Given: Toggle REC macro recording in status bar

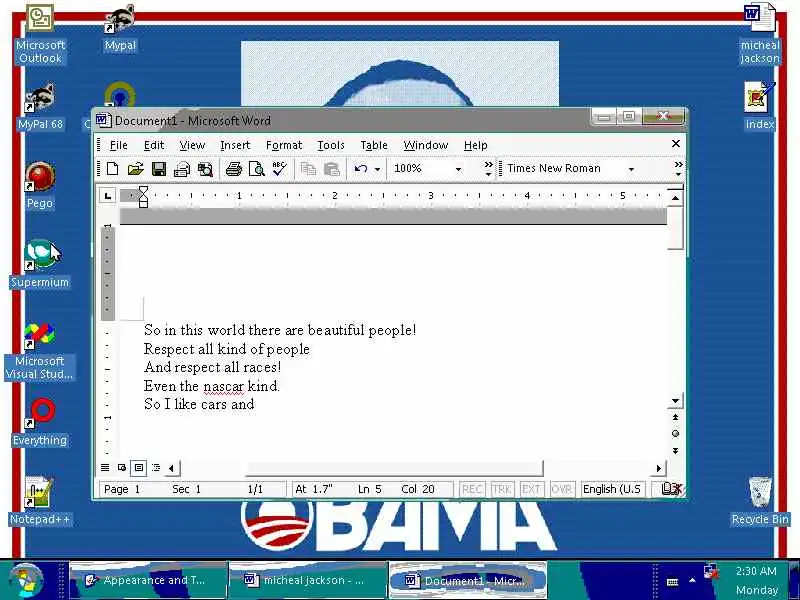Looking at the screenshot, I should coord(471,489).
